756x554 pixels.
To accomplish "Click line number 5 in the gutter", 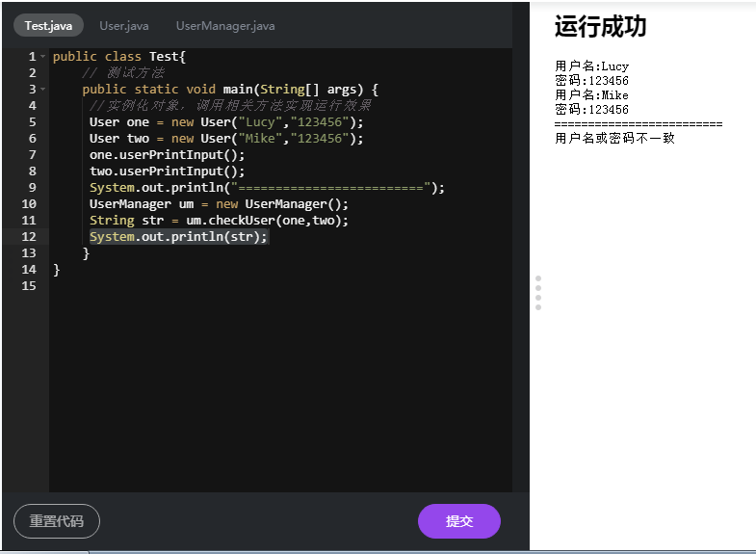I will 33,122.
